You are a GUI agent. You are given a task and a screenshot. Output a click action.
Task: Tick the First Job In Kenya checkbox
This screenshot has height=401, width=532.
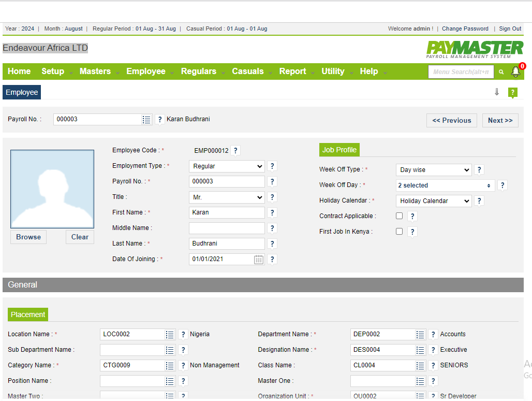click(399, 232)
